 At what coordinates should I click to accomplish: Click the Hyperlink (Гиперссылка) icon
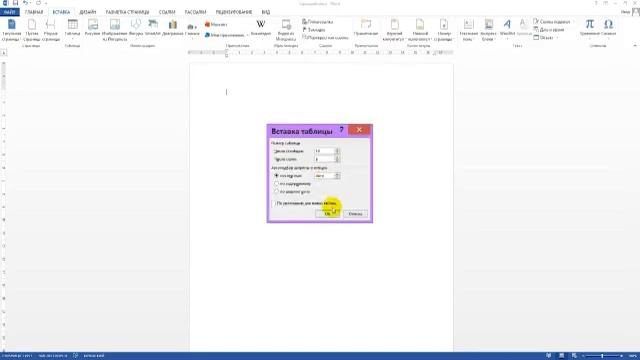pyautogui.click(x=304, y=21)
